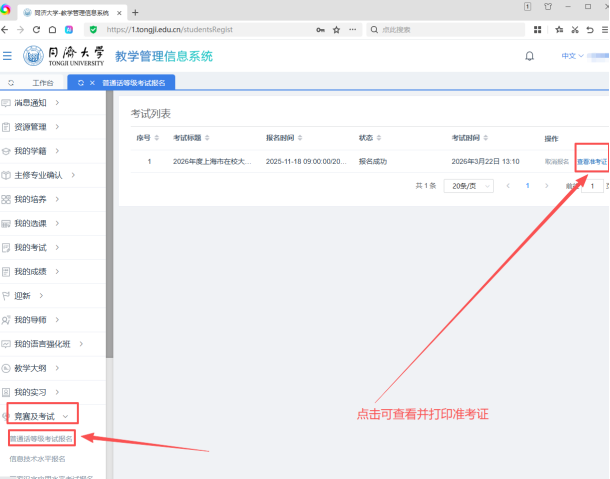Open the favorites star list icon
Image resolution: width=610 pixels, height=479 pixels.
click(x=559, y=30)
